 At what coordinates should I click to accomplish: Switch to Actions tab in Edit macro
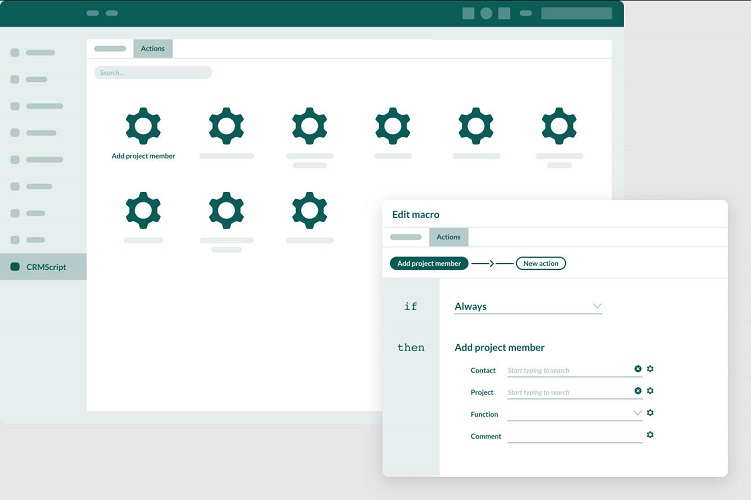tap(448, 237)
